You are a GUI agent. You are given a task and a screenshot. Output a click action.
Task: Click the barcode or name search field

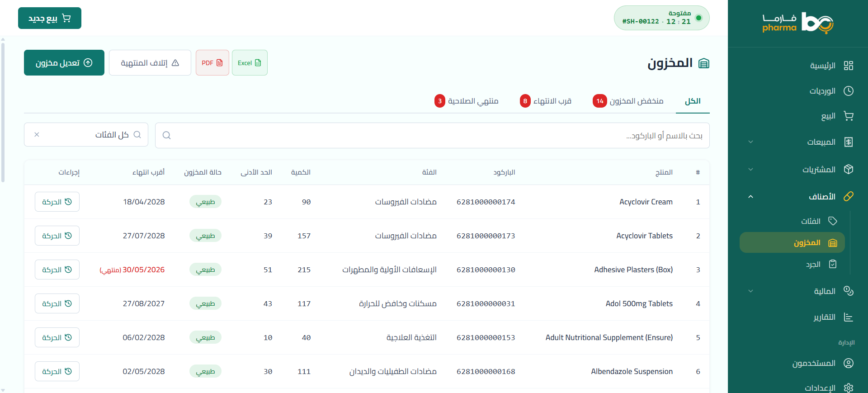(x=432, y=135)
